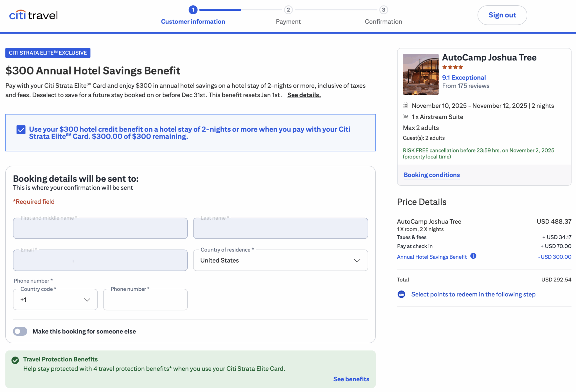
Task: Open the Country of residence dropdown
Action: pos(280,260)
